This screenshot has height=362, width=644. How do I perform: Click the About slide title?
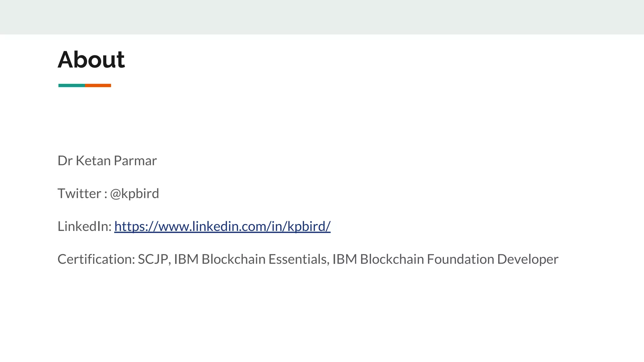click(x=91, y=59)
